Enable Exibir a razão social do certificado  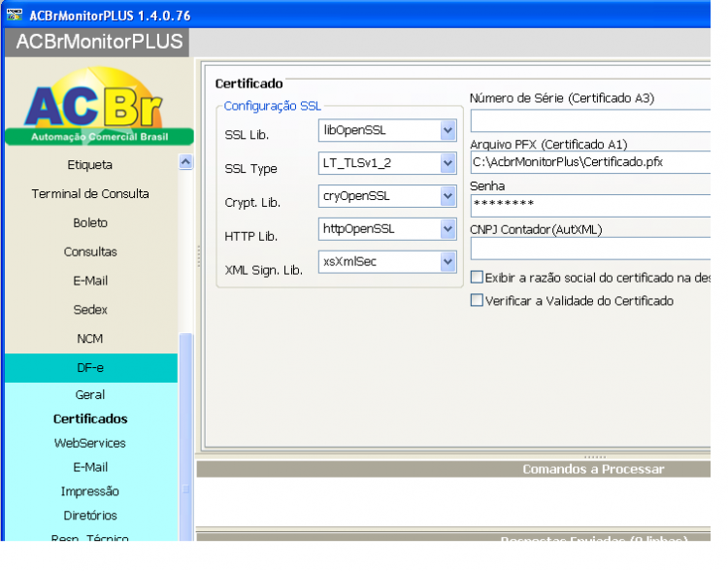point(477,278)
